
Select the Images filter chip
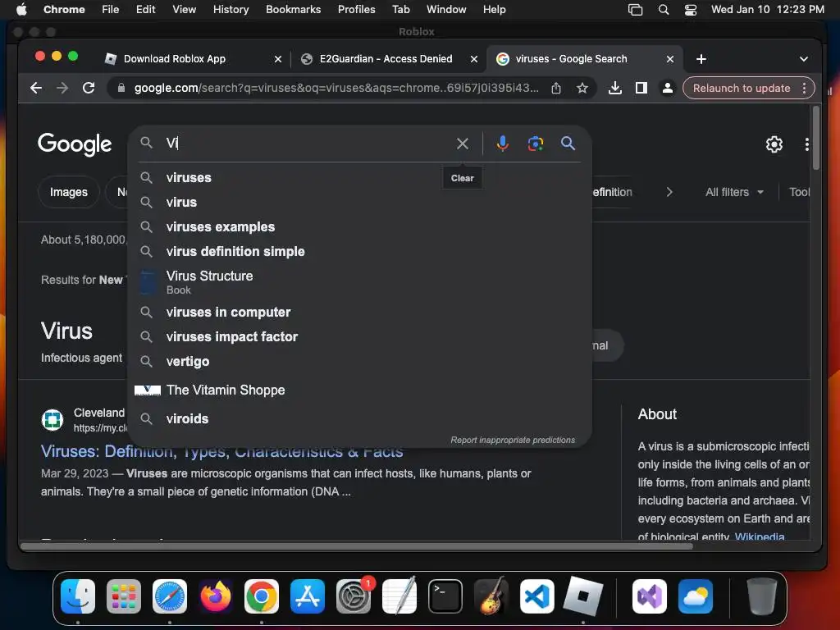(x=69, y=192)
